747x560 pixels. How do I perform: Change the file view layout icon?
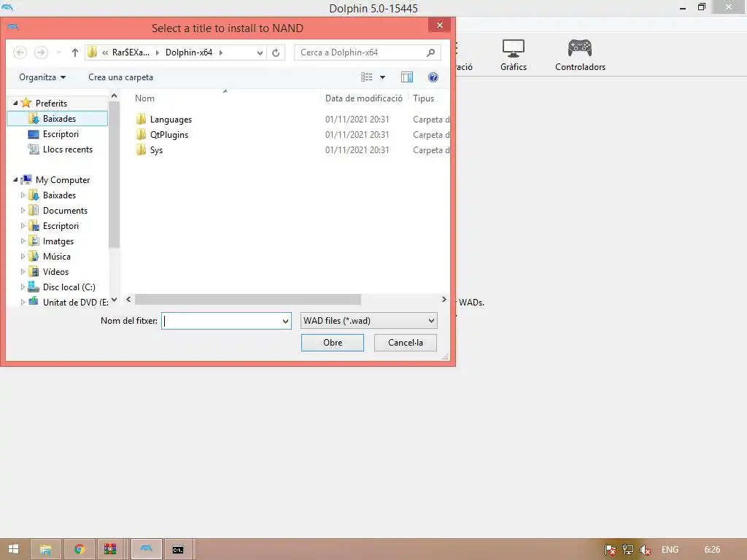(366, 77)
